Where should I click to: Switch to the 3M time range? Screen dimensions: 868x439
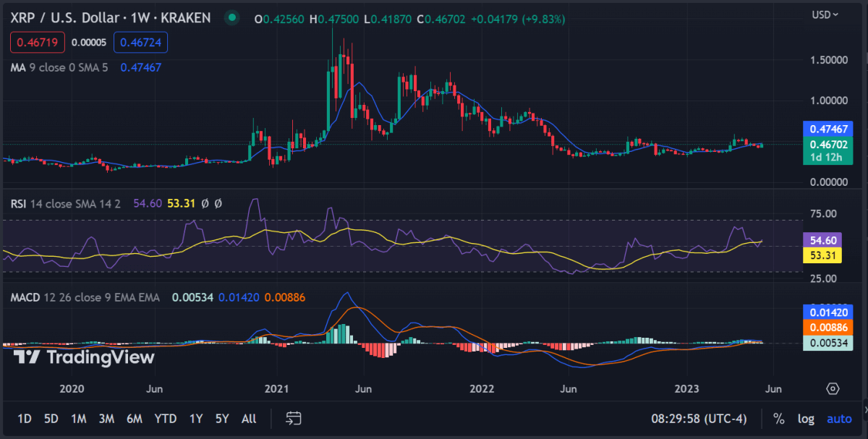pyautogui.click(x=106, y=418)
